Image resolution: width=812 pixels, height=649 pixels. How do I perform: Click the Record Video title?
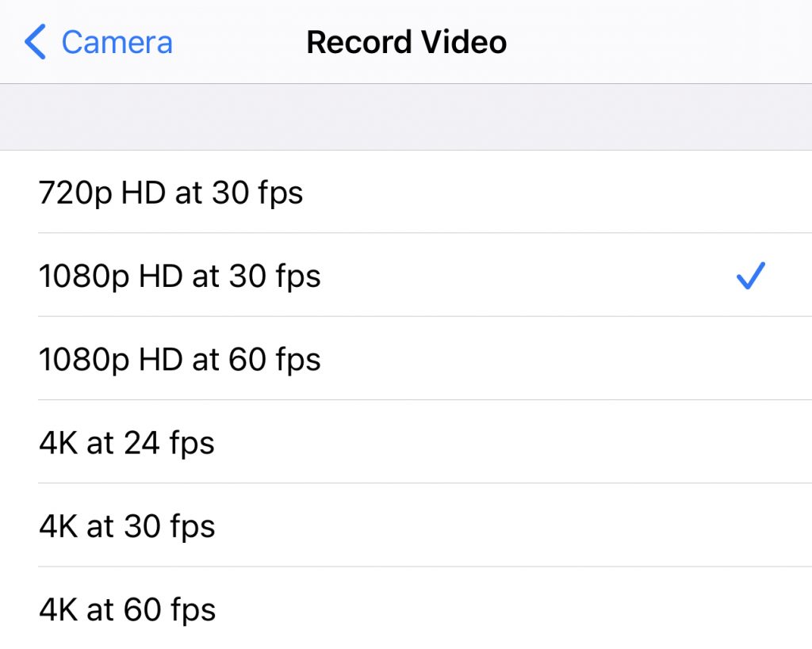[x=407, y=42]
